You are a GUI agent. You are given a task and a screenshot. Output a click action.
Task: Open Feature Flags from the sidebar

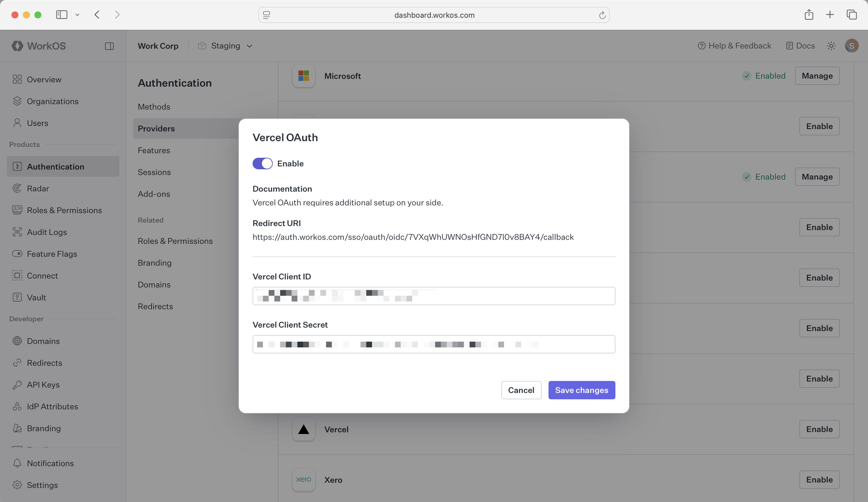52,254
